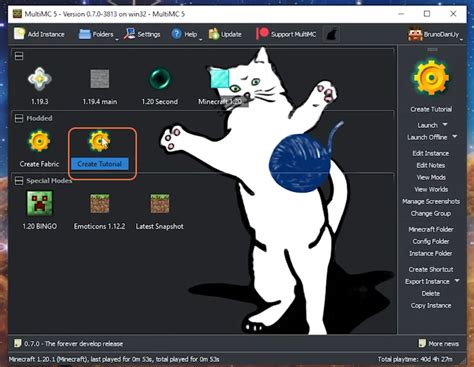Open the Help dropdown in toolbar
The image size is (474, 367).
click(x=186, y=34)
